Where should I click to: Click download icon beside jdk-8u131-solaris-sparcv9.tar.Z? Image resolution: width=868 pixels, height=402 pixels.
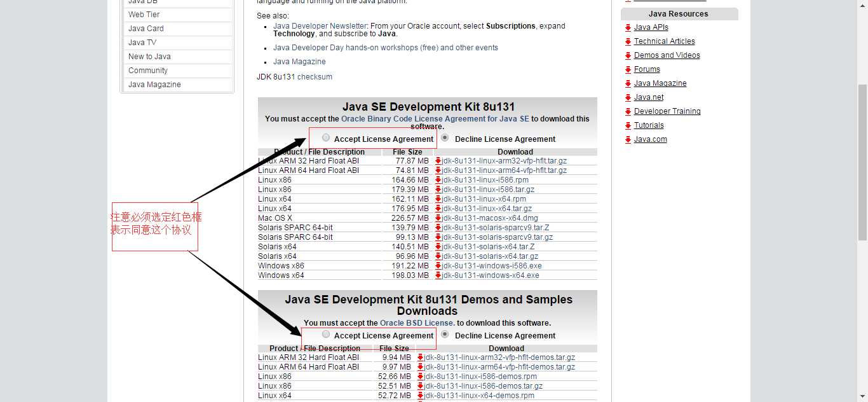tap(438, 228)
